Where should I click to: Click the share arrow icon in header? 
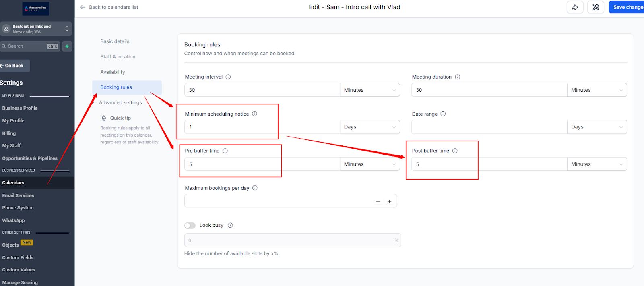point(575,7)
